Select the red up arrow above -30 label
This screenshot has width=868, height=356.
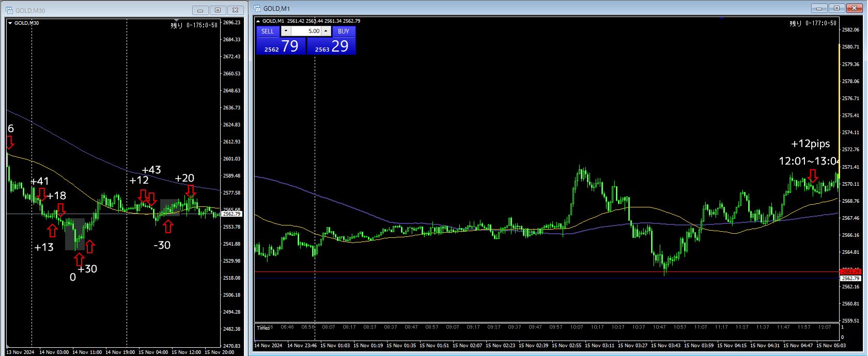point(168,226)
